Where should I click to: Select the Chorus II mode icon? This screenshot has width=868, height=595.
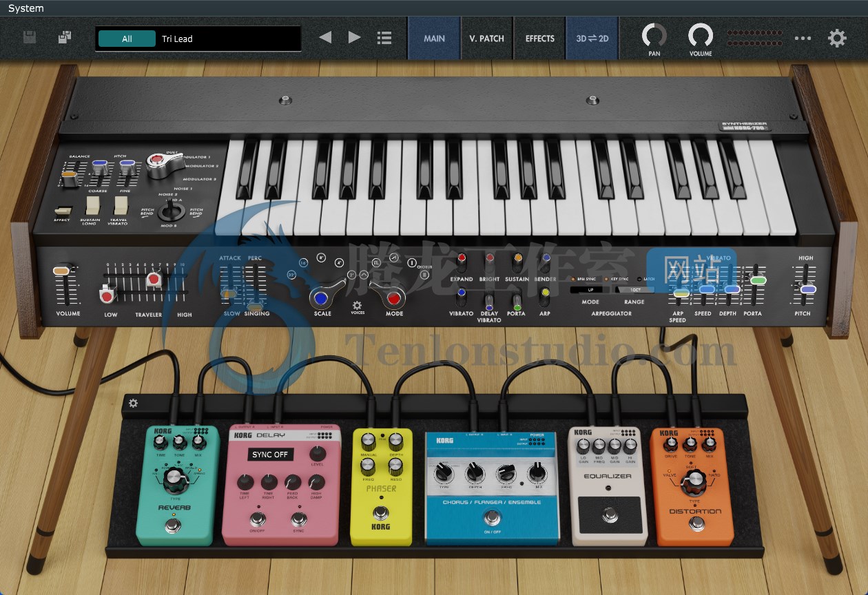tap(424, 275)
